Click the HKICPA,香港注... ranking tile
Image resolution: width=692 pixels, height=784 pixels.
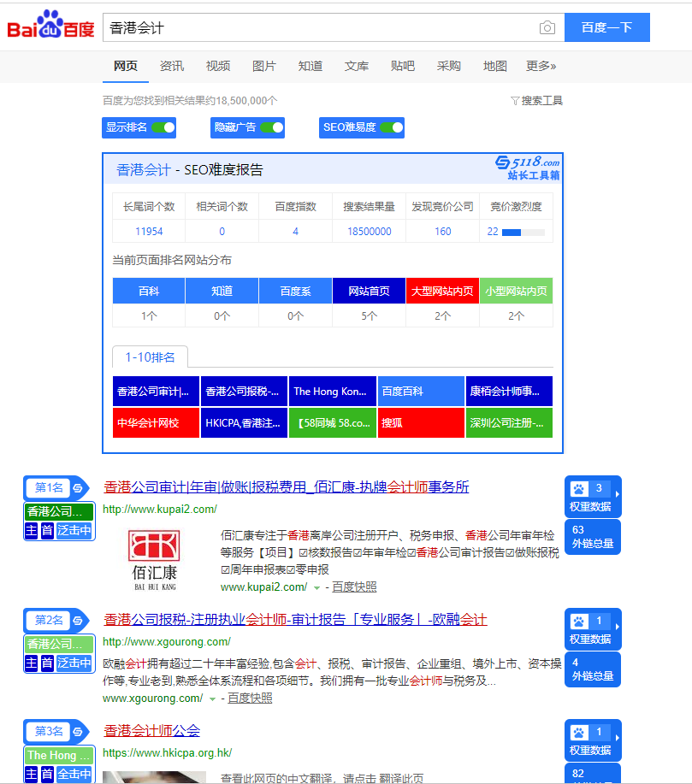tap(244, 423)
